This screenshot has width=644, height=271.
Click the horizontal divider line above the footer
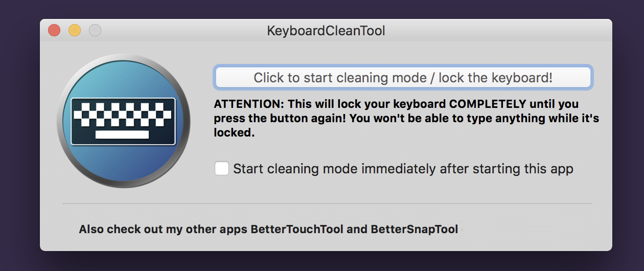coord(327,204)
